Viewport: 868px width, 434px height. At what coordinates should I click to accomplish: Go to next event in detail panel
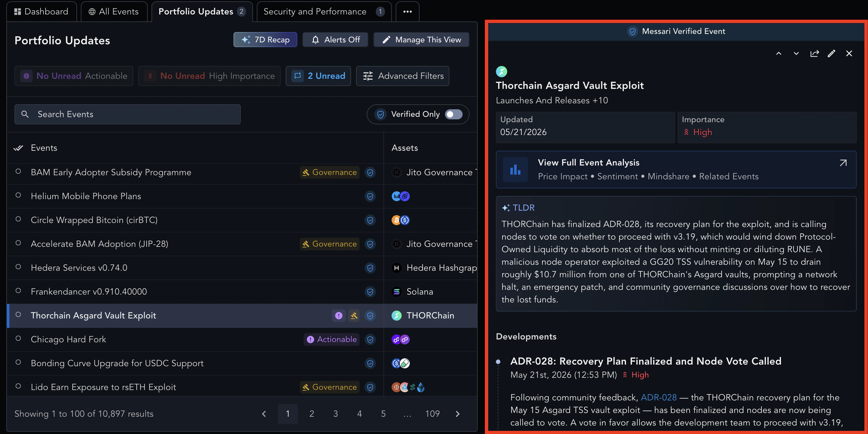(x=796, y=53)
